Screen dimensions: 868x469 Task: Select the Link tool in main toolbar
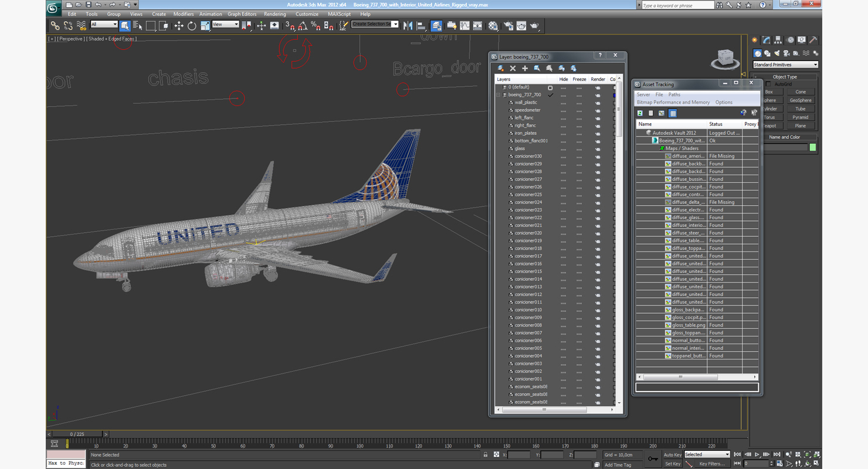[x=55, y=26]
